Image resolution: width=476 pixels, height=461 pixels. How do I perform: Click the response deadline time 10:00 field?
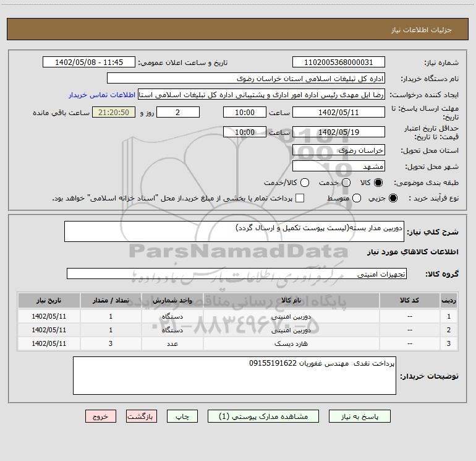(245, 112)
